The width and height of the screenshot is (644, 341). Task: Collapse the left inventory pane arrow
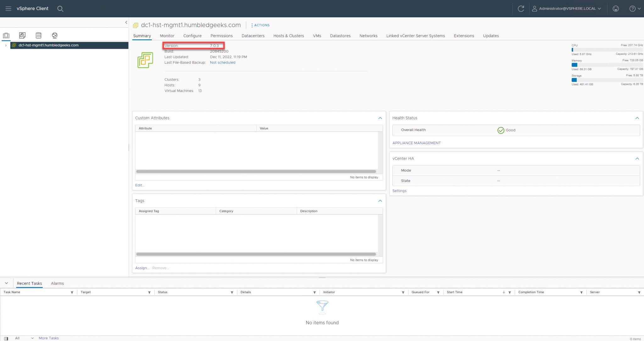(x=126, y=22)
